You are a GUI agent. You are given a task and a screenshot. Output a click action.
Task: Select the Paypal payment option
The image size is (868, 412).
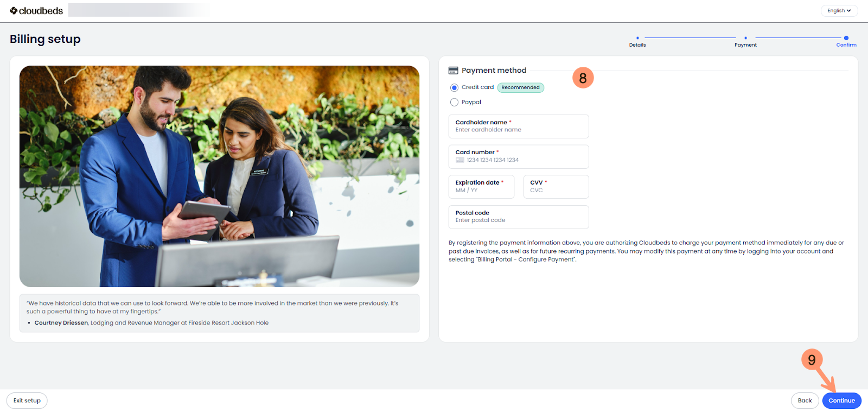454,102
